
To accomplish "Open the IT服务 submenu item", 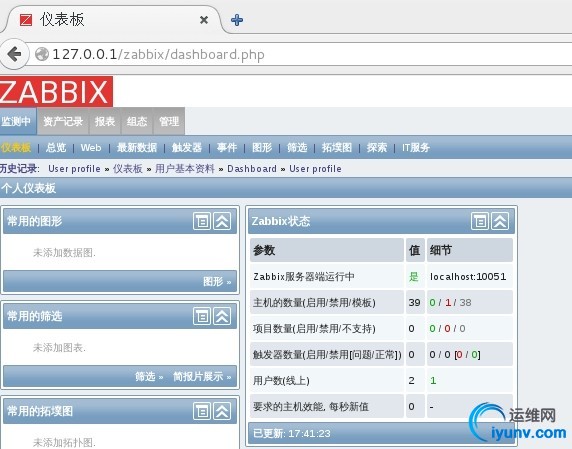I will tap(416, 147).
